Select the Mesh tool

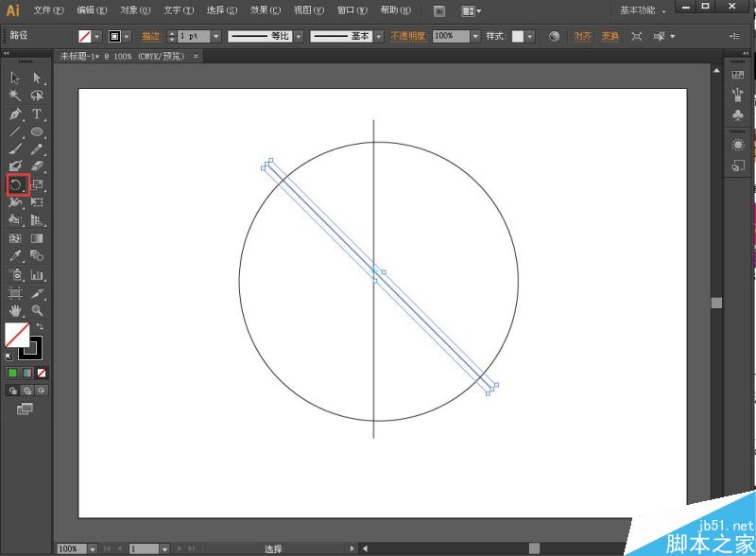[15, 238]
